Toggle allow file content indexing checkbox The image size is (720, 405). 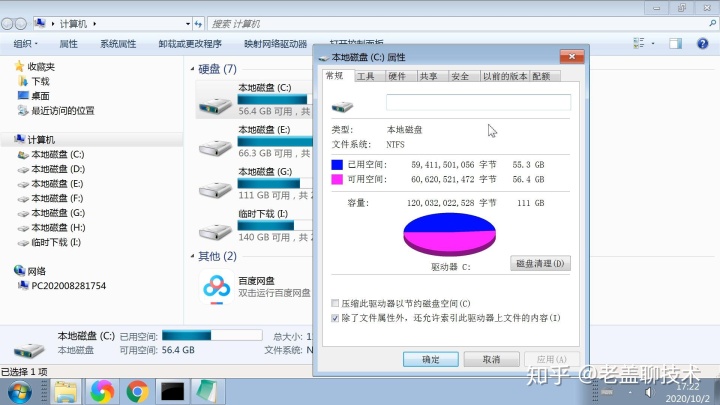point(335,318)
